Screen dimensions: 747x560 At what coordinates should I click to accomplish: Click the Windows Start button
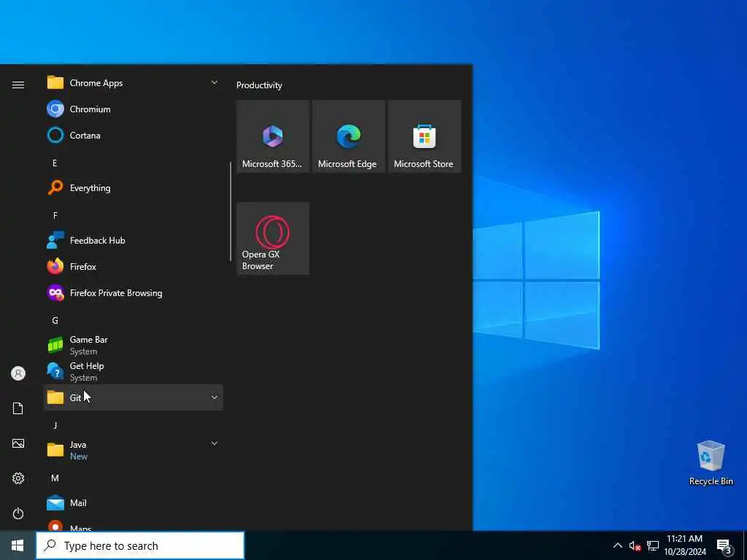[18, 545]
